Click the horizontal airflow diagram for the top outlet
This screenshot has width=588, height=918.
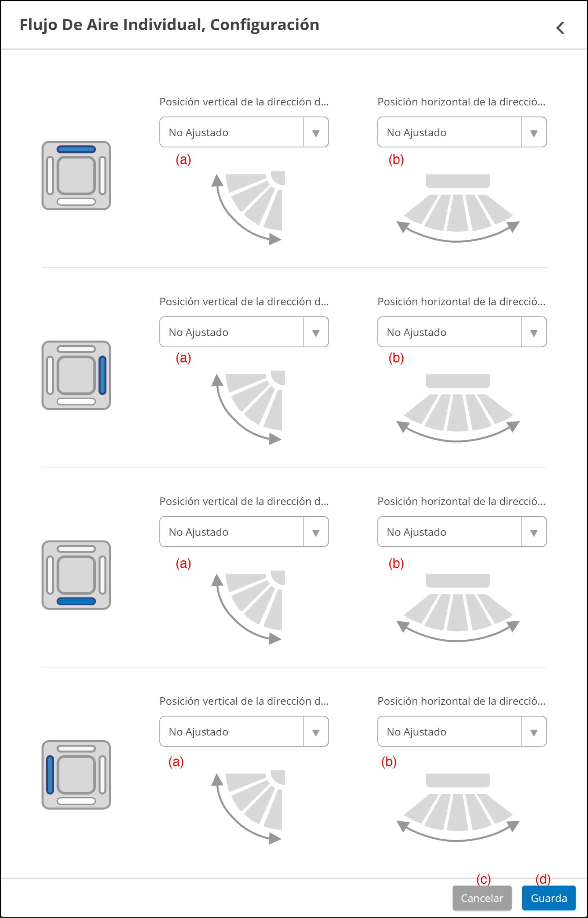pos(458,208)
